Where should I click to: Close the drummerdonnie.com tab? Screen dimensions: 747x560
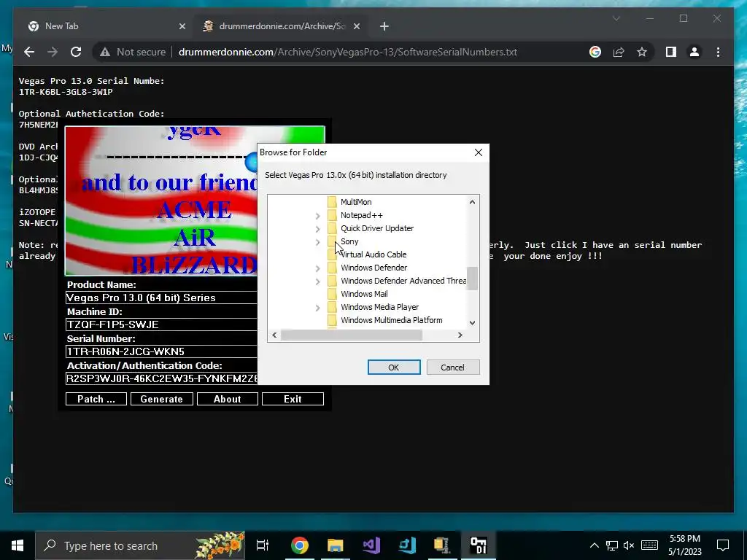(356, 26)
